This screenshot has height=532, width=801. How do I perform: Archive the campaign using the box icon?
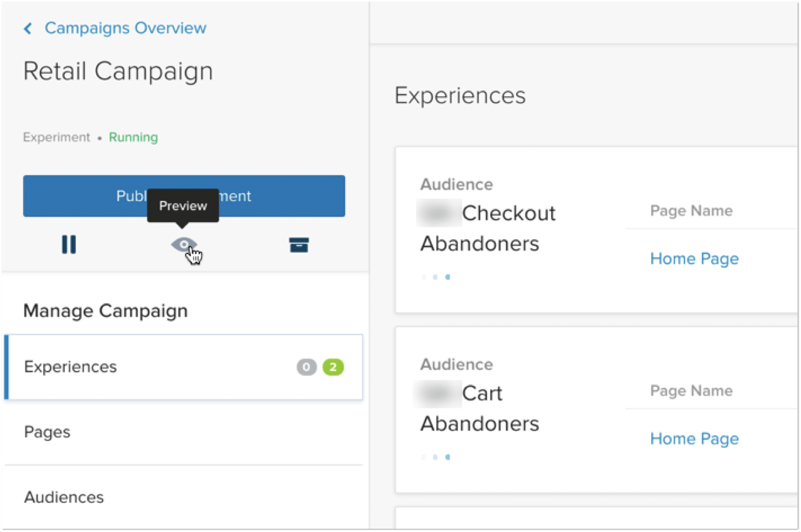tap(299, 245)
